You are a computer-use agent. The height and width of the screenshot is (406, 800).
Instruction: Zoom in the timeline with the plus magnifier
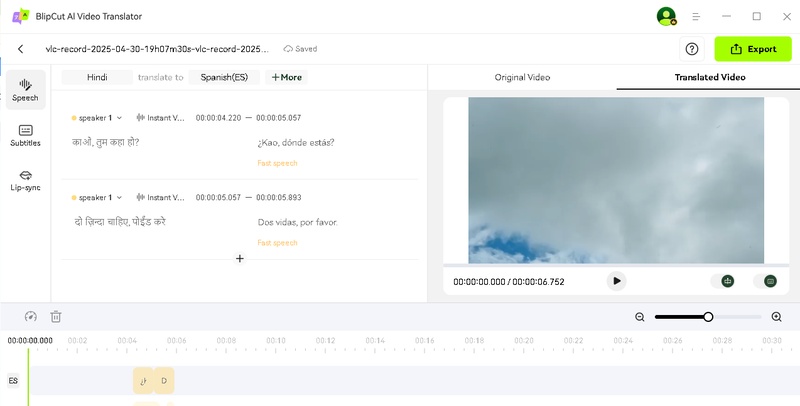776,317
